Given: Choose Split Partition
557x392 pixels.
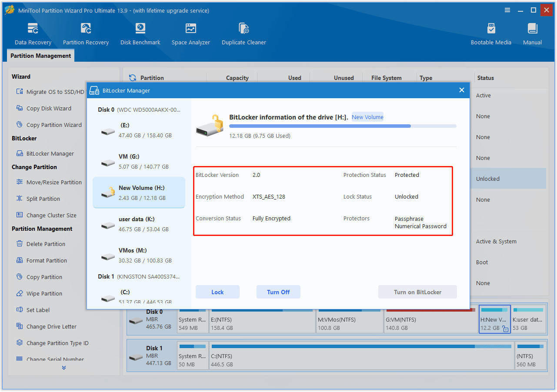Looking at the screenshot, I should [38, 199].
